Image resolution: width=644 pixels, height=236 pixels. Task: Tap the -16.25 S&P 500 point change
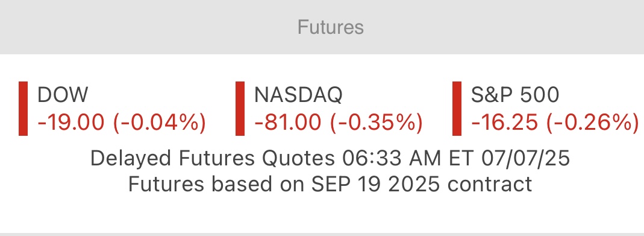(504, 123)
